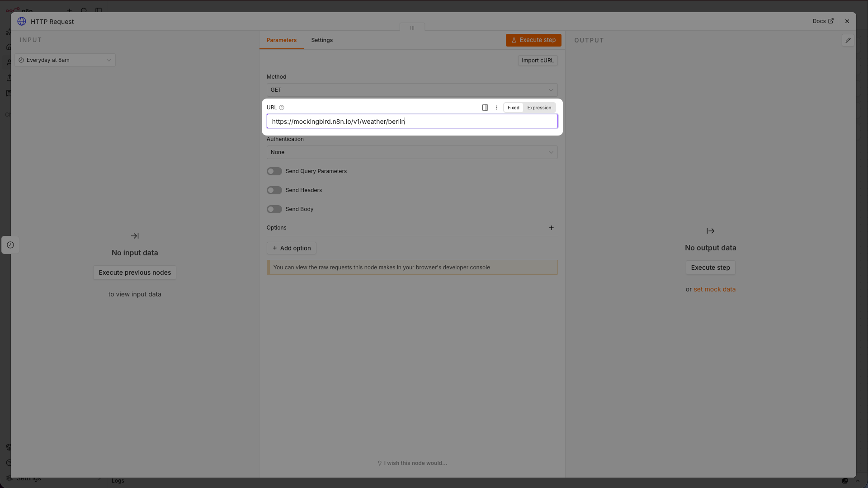Viewport: 868px width, 488px height.
Task: Click the plus icon next to Options
Action: (552, 228)
